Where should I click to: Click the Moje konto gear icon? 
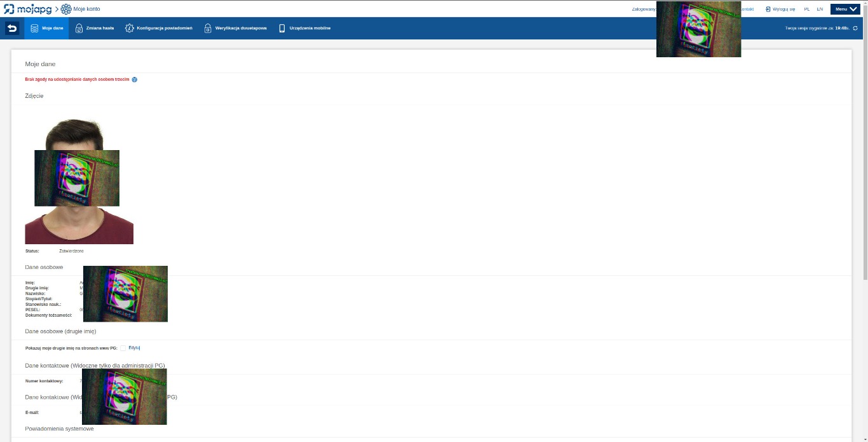pos(66,9)
